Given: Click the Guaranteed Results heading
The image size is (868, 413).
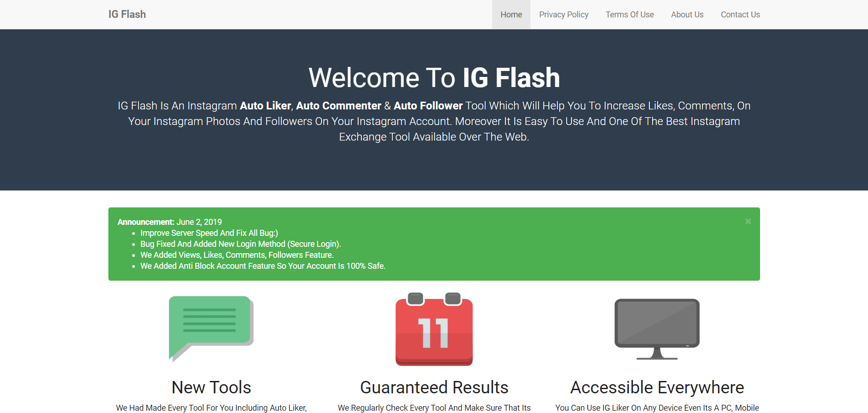Looking at the screenshot, I should (434, 387).
